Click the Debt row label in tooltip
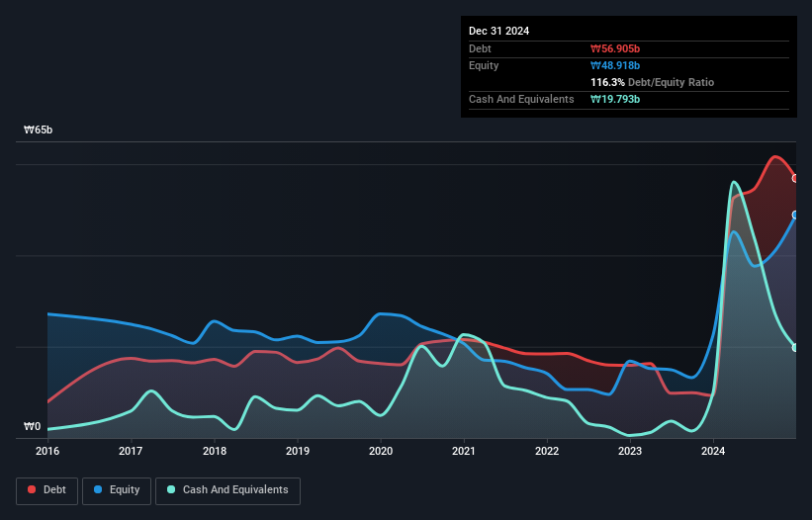 point(480,48)
